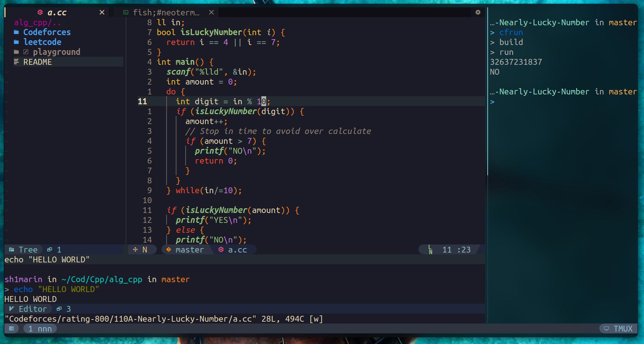Click the symlink marker beside playground
644x344 pixels.
(x=26, y=52)
